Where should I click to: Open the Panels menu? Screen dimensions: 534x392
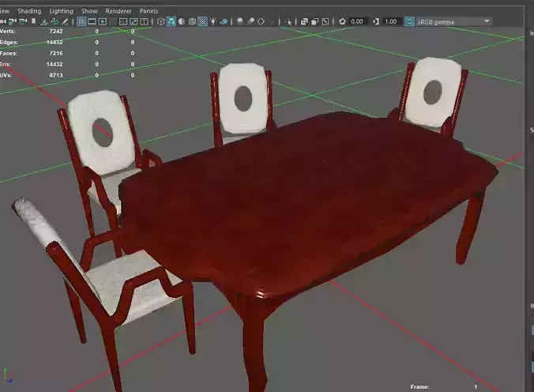(x=149, y=11)
